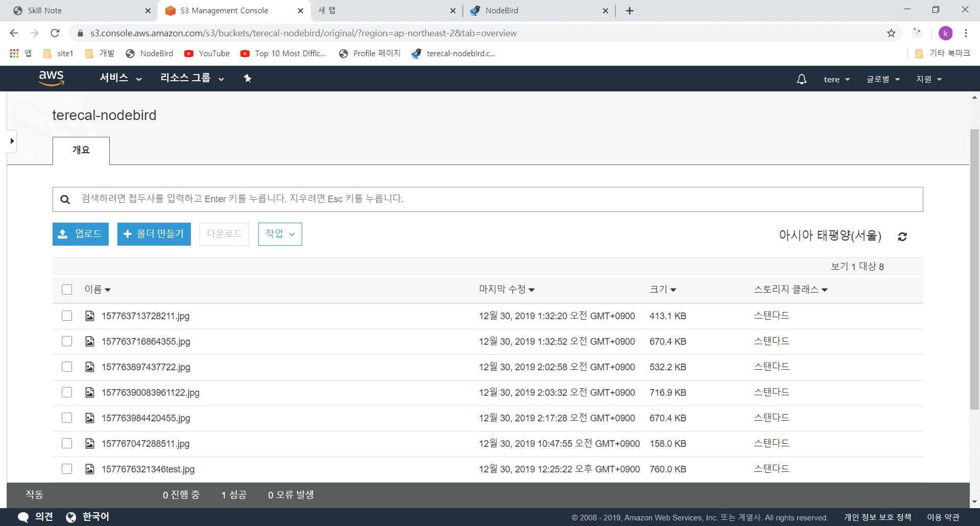The height and width of the screenshot is (526, 980).
Task: Click image file icon for 157767047288511.jpg
Action: pyautogui.click(x=90, y=443)
